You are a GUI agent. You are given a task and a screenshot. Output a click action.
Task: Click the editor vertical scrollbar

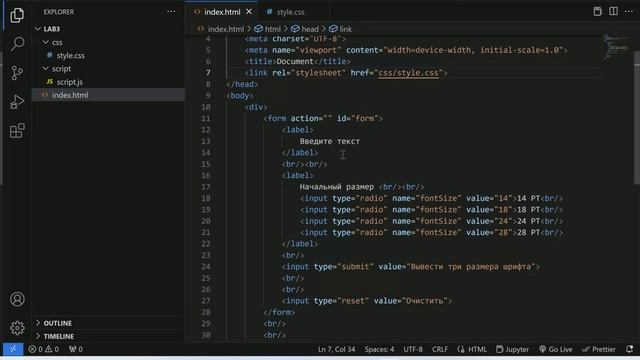(636, 118)
